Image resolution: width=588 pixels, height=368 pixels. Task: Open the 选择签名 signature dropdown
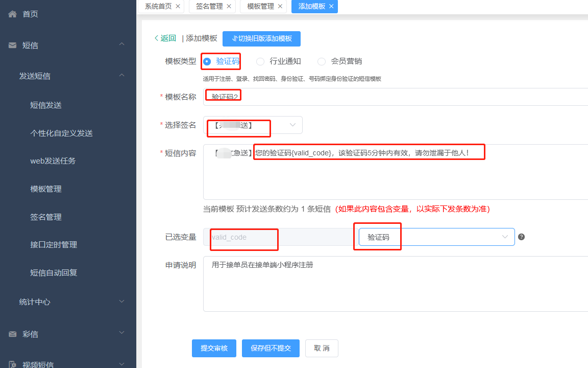253,125
